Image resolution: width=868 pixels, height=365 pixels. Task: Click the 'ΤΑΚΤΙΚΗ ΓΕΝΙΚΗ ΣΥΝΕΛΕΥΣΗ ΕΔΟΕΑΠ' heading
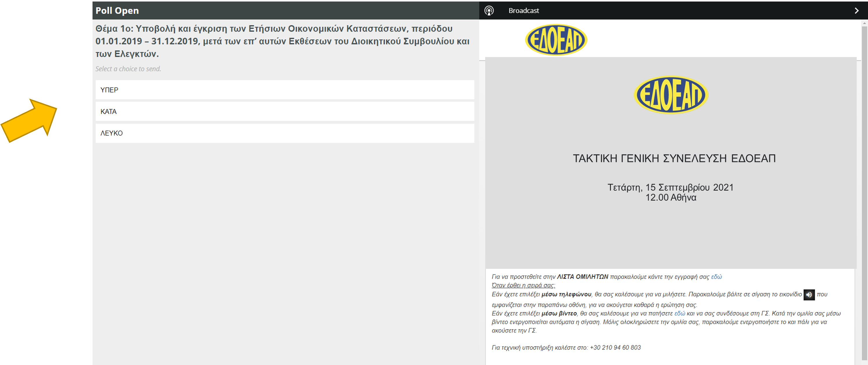coord(674,158)
